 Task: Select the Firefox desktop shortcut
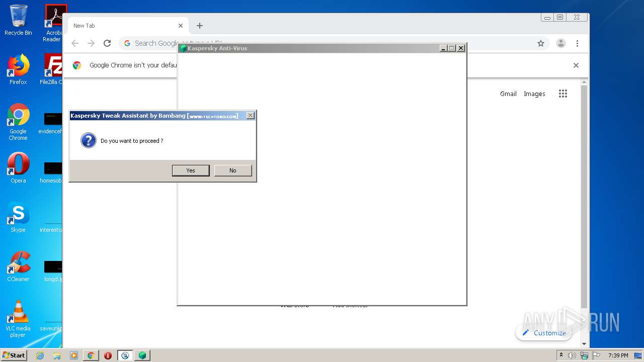[18, 69]
